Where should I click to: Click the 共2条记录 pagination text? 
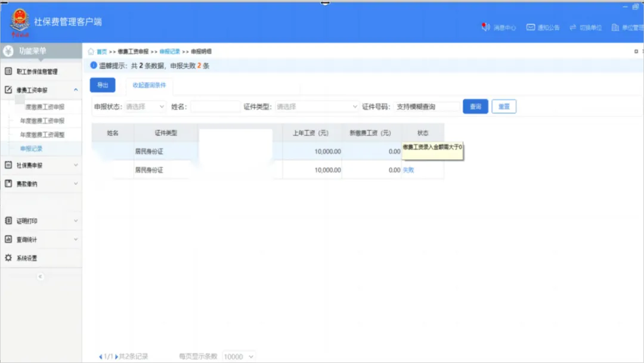pyautogui.click(x=133, y=356)
